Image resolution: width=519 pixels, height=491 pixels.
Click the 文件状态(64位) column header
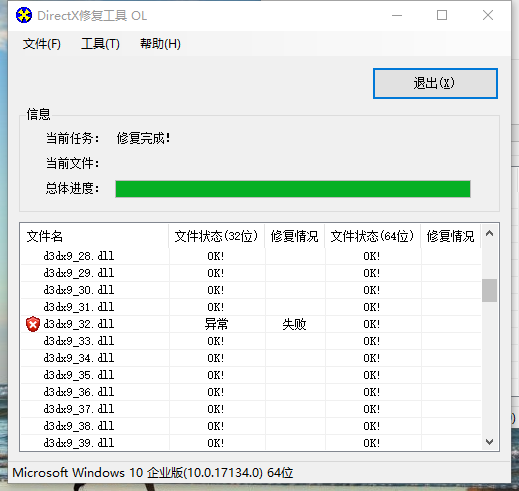pyautogui.click(x=373, y=236)
